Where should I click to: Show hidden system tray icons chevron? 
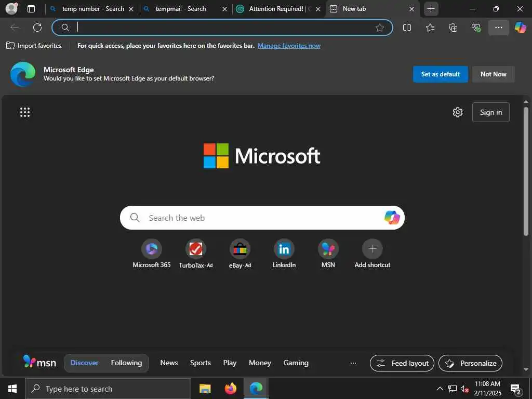[x=440, y=389]
